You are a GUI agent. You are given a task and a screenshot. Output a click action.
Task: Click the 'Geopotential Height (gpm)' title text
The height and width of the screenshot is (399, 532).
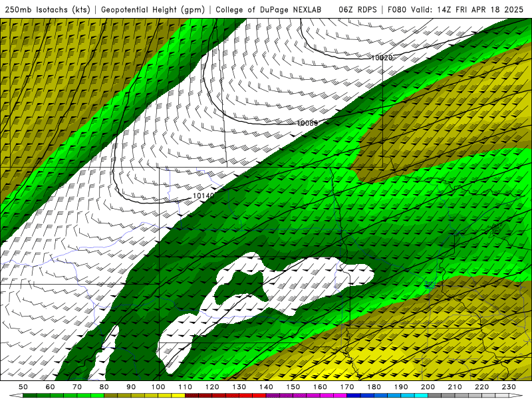pyautogui.click(x=153, y=10)
